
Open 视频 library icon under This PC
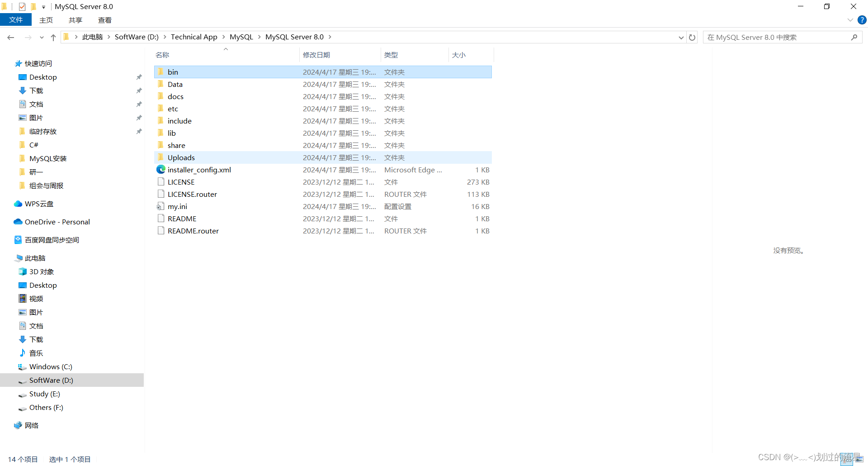click(x=23, y=299)
